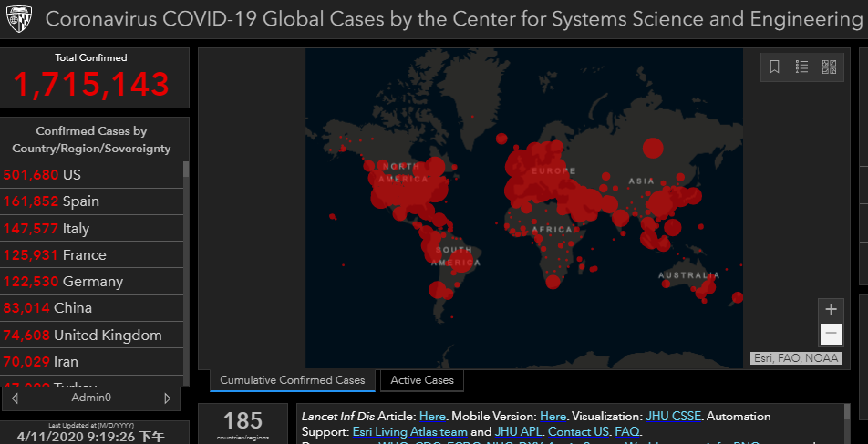
Task: Select the China row with 83,014 cases
Action: [91, 308]
